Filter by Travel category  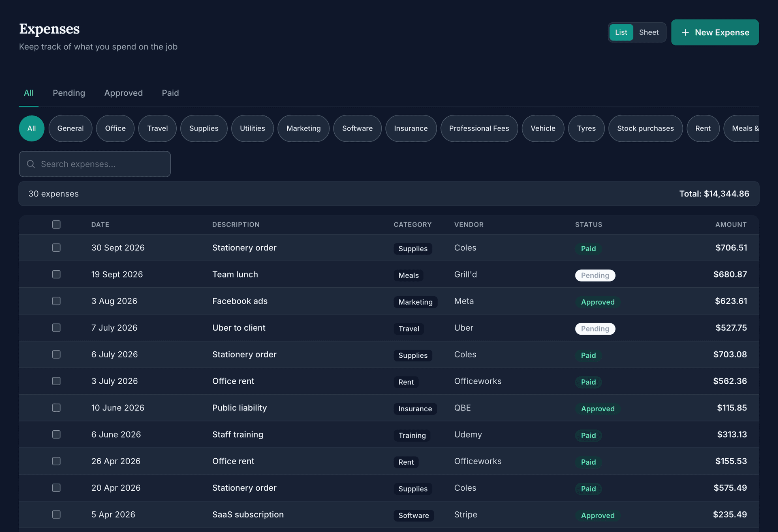157,128
